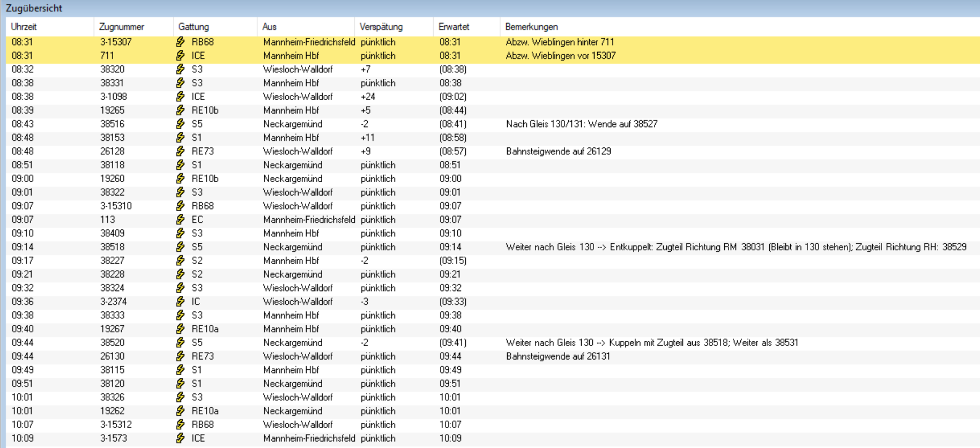Click the lightning icon for train 38227
Screen dimensions: 980x448
pyautogui.click(x=181, y=260)
